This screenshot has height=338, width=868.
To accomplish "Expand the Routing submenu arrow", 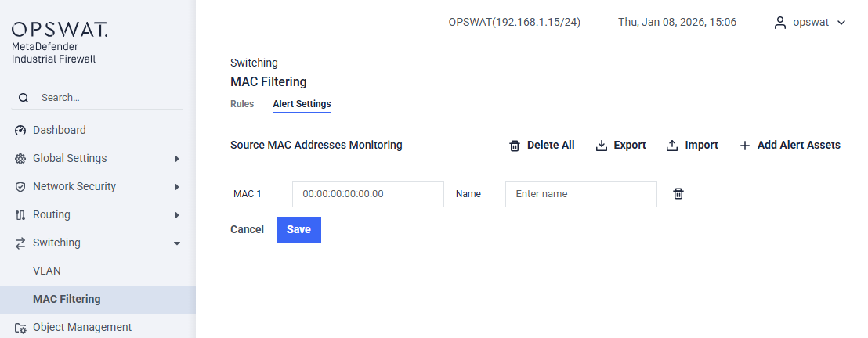I will (x=177, y=215).
